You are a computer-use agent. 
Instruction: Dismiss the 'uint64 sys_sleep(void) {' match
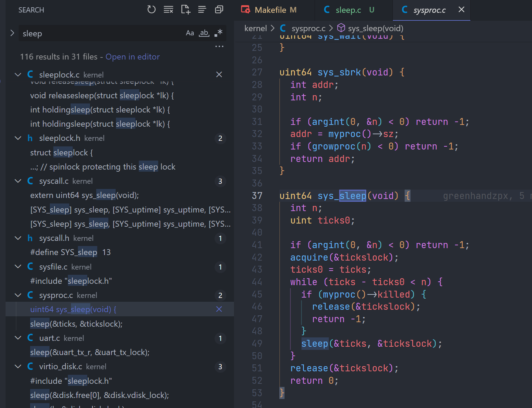pyautogui.click(x=219, y=309)
